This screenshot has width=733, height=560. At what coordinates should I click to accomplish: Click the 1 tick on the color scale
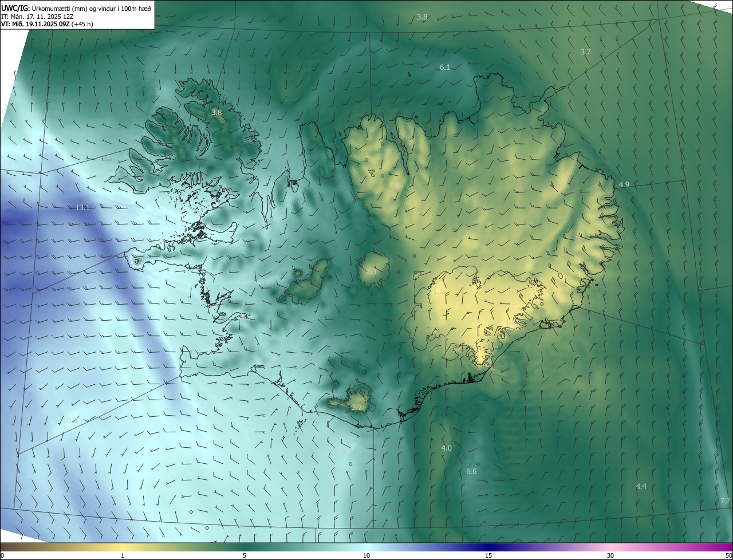[123, 556]
